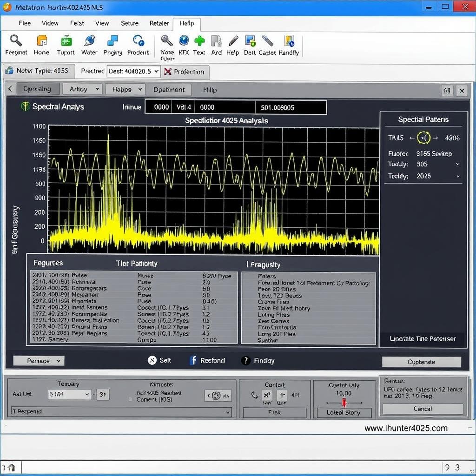Switch to the Department tab
Viewport: 476px width, 476px height.
point(169,89)
